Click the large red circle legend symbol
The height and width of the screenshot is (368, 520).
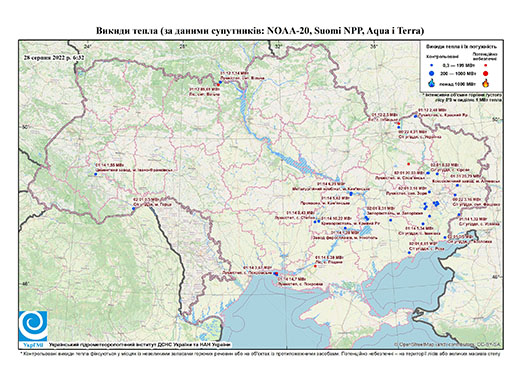(485, 73)
